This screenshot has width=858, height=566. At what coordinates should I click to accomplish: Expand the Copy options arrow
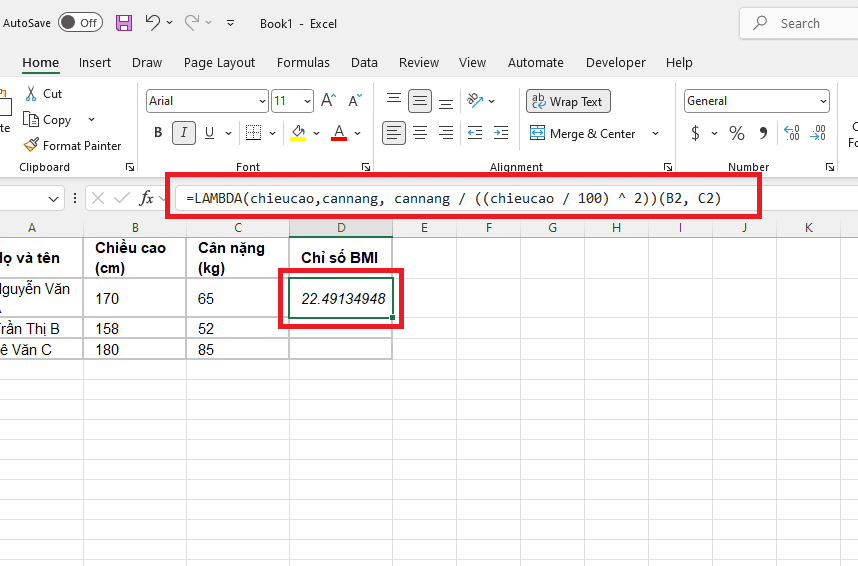pyautogui.click(x=91, y=119)
